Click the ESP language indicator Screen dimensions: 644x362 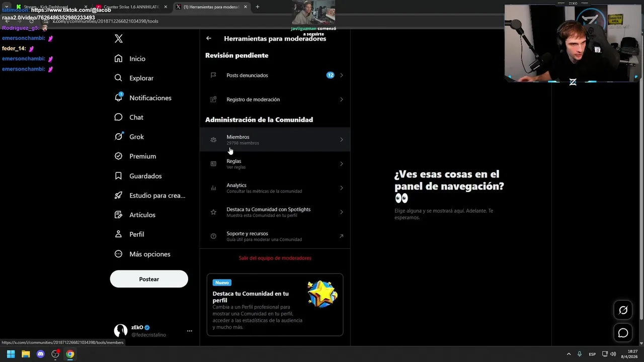click(x=593, y=354)
